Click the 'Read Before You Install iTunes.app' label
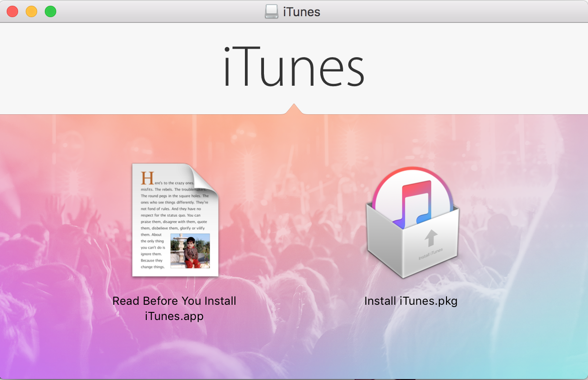588x380 pixels. point(174,308)
